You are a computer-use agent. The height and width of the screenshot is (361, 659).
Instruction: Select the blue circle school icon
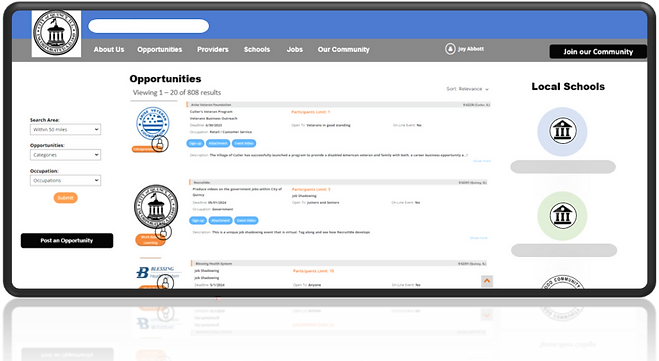pyautogui.click(x=562, y=132)
